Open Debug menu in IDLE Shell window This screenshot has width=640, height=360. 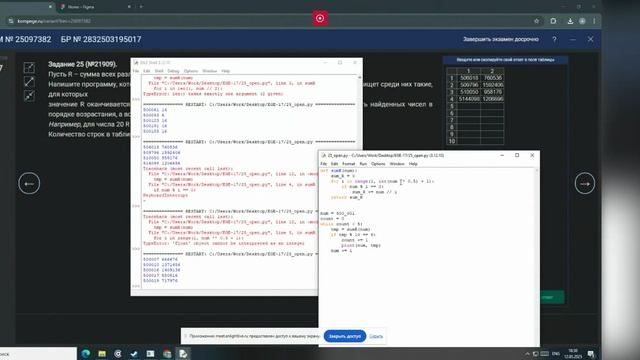click(x=173, y=71)
